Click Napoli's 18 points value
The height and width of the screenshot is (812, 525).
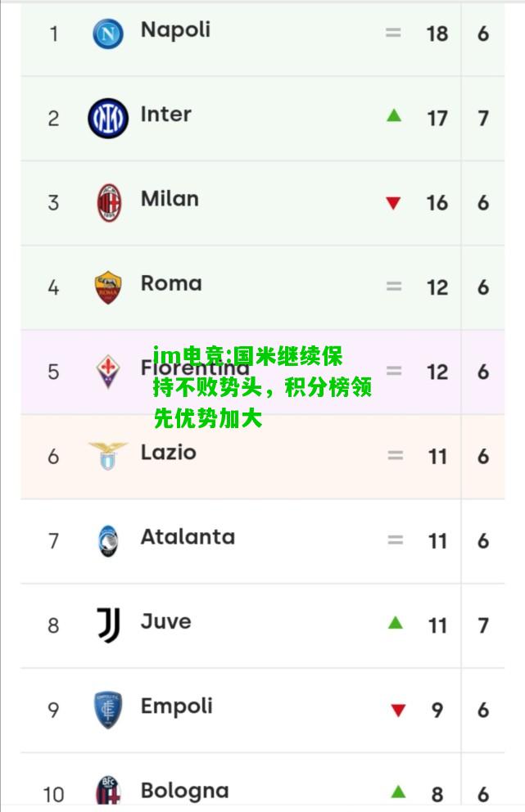coord(437,34)
